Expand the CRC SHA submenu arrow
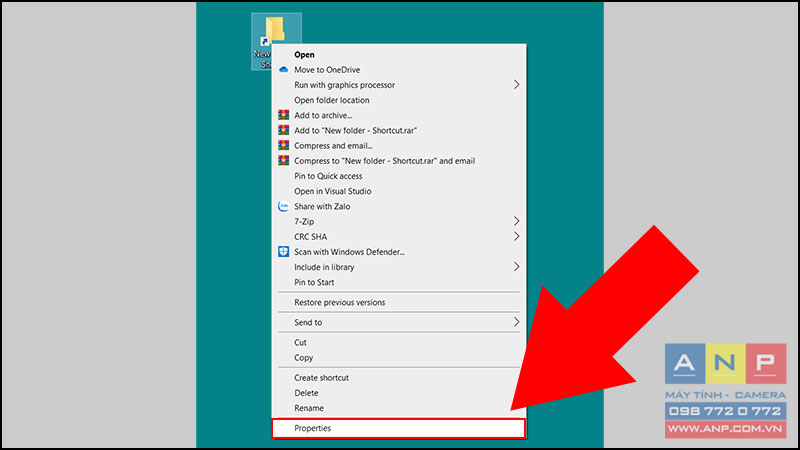Image resolution: width=800 pixels, height=450 pixels. tap(516, 236)
